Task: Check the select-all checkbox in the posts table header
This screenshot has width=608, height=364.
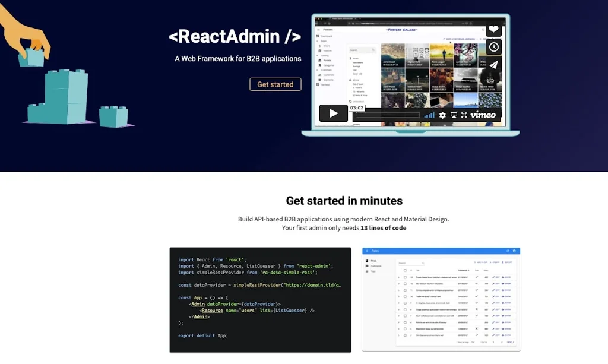Action: pyautogui.click(x=405, y=270)
